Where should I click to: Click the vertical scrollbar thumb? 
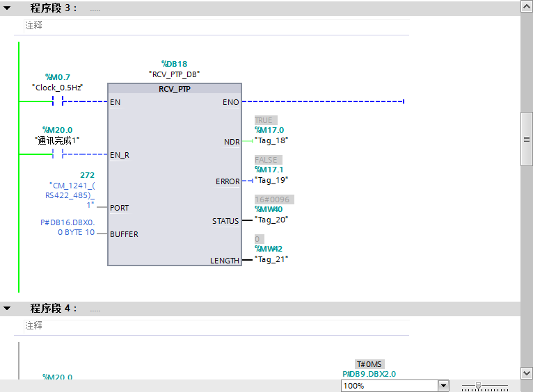[527, 139]
